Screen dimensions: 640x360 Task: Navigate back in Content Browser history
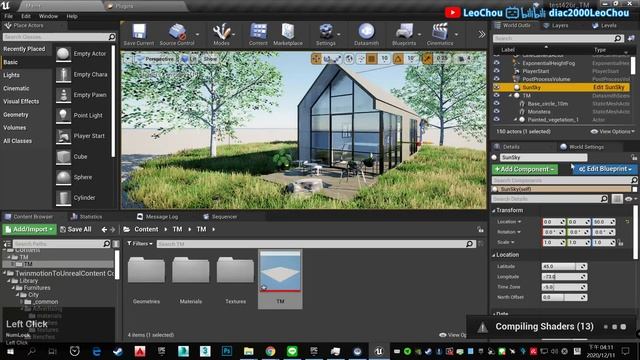pyautogui.click(x=104, y=230)
